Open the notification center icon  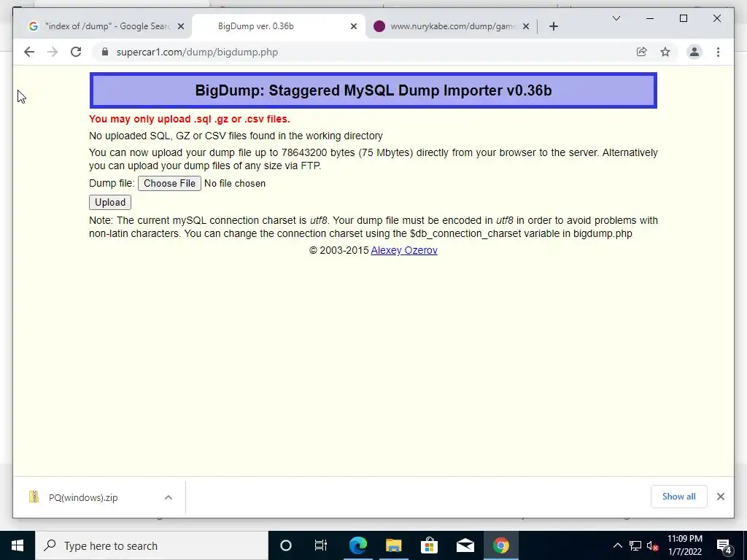click(724, 545)
